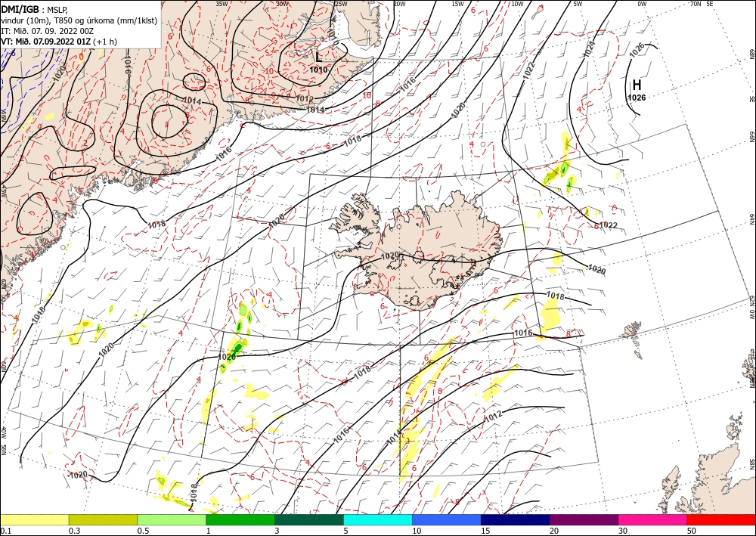The height and width of the screenshot is (536, 756).
Task: Click the 15 value on the precipitation legend
Action: click(485, 531)
